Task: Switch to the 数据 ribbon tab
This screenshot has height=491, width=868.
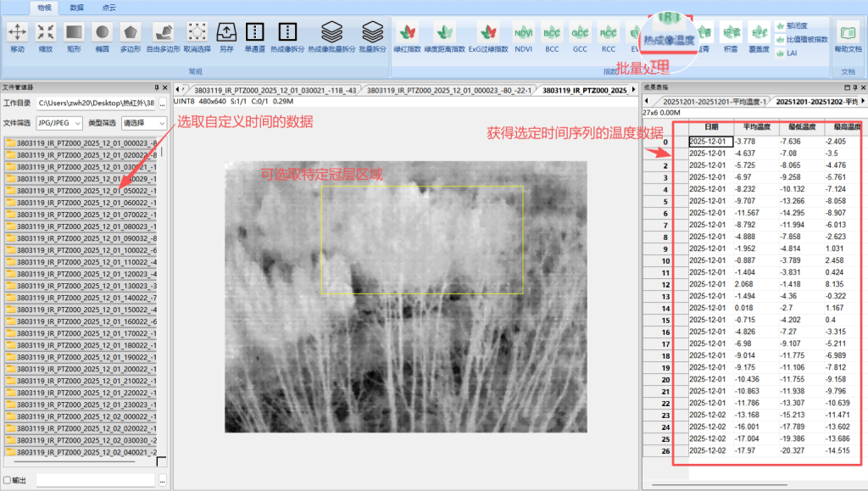Action: point(76,7)
